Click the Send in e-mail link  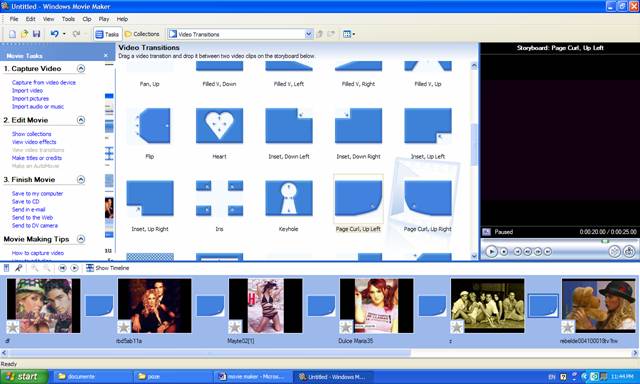(29, 209)
